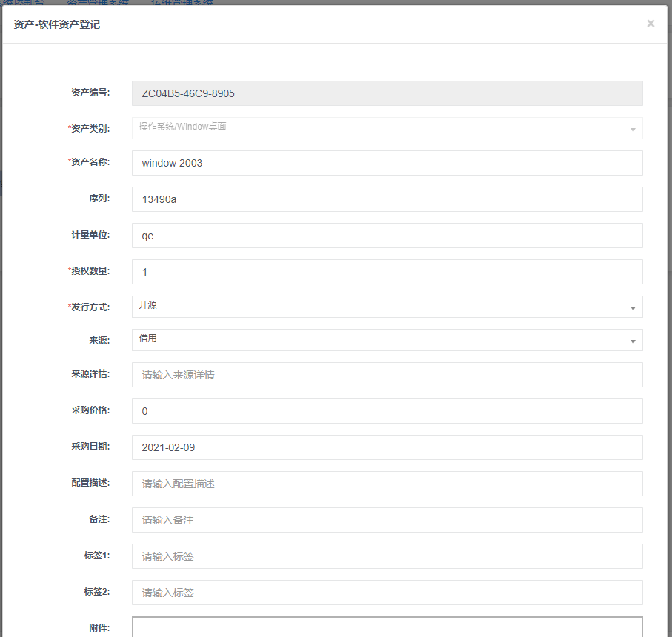Click the 标签1 input field
The height and width of the screenshot is (637, 672).
pyautogui.click(x=387, y=556)
